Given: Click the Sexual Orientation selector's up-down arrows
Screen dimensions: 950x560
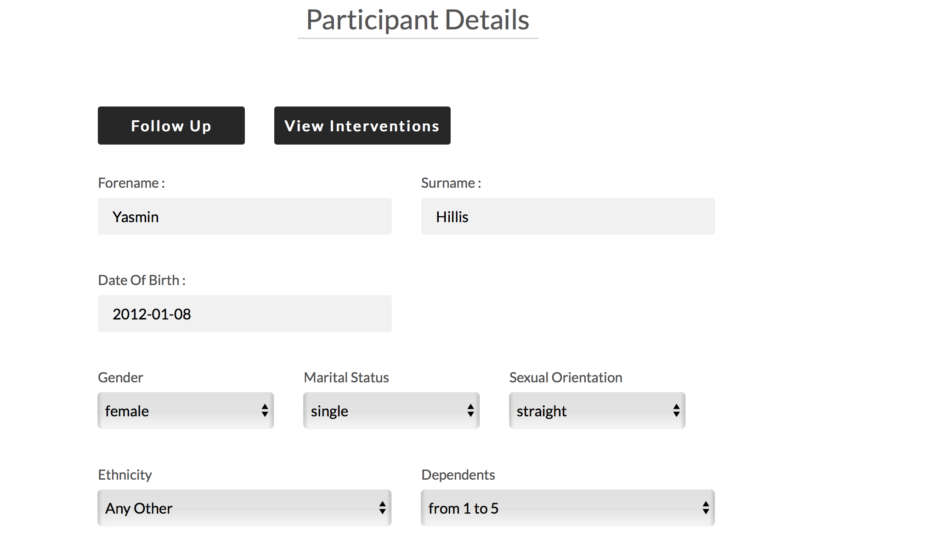Looking at the screenshot, I should (676, 411).
